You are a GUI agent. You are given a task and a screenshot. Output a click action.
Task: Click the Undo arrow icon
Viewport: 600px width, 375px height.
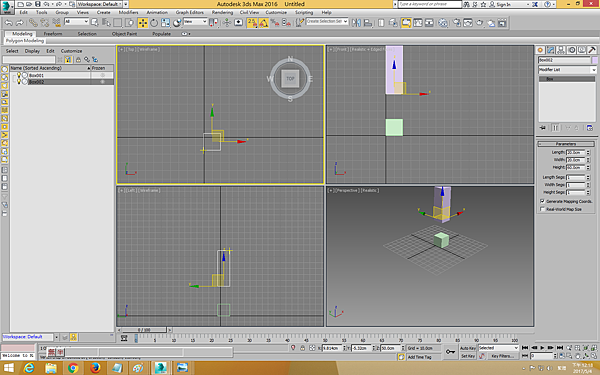(x=8, y=23)
